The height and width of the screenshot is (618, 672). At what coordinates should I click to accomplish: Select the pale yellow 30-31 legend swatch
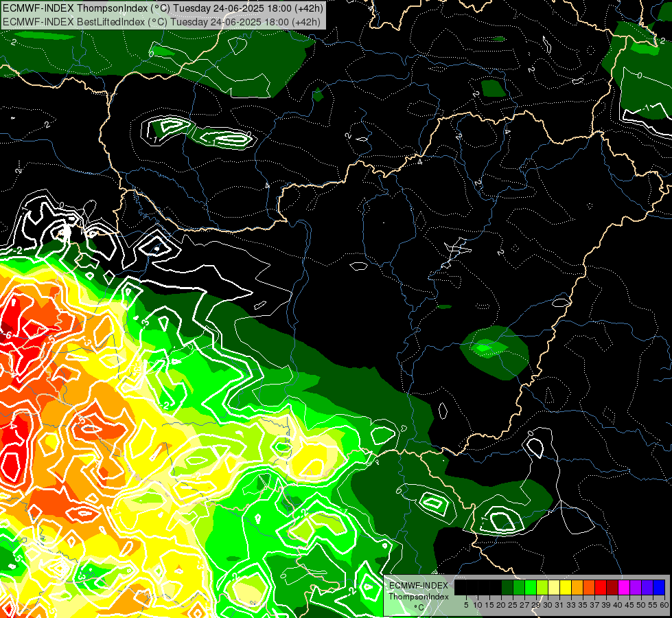[x=554, y=588]
